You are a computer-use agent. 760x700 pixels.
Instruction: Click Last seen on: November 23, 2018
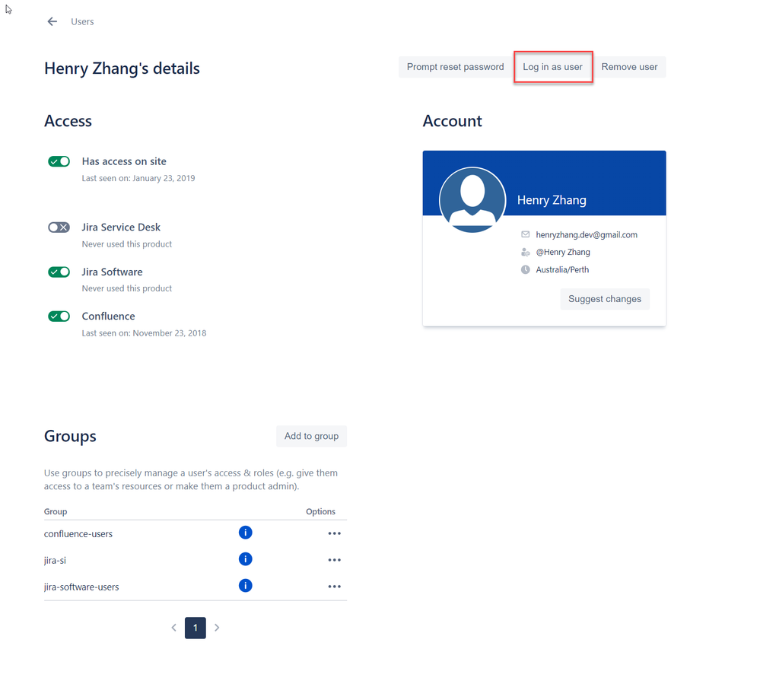coord(144,333)
